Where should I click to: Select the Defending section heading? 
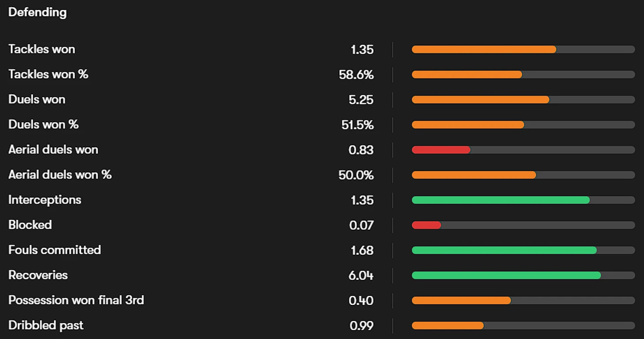[x=37, y=12]
